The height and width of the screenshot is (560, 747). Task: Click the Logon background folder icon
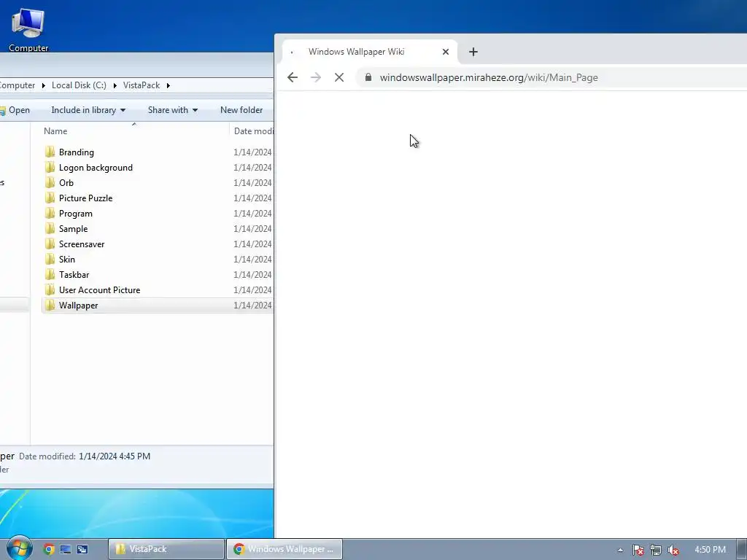(x=50, y=167)
